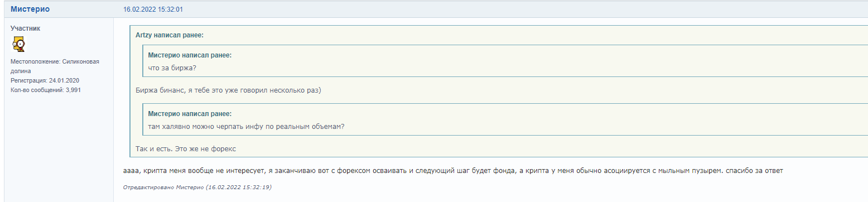Image resolution: width=868 pixels, height=202 pixels.
Task: Select the Кол-во сообщений: 3,991 counter
Action: 46,90
